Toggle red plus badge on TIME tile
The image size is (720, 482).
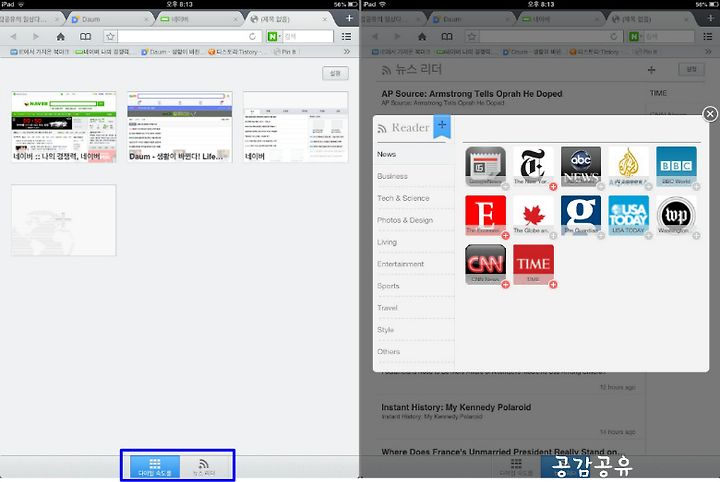pos(553,285)
